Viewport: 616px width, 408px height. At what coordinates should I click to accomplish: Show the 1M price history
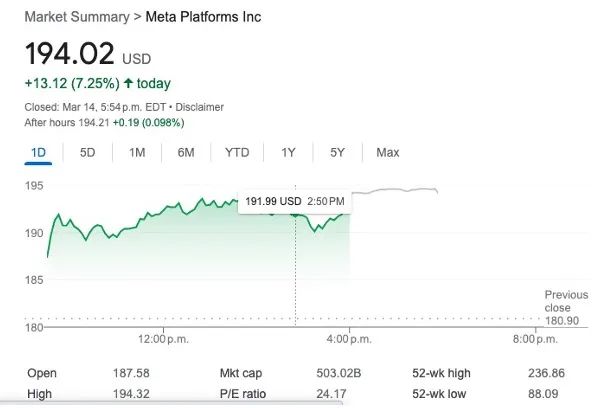[137, 152]
